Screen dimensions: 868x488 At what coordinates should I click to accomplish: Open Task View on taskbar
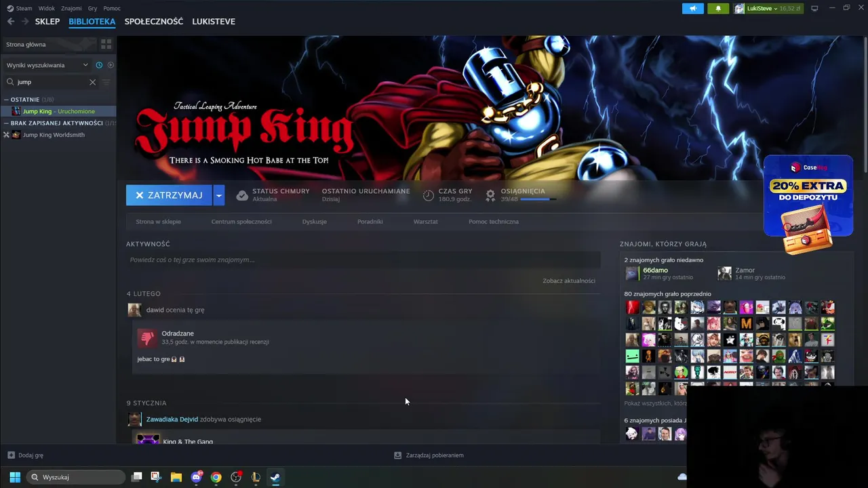coord(136,477)
